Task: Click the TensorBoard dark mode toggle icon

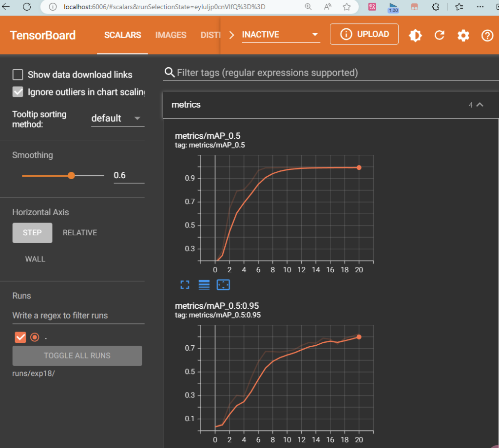Action: point(415,35)
